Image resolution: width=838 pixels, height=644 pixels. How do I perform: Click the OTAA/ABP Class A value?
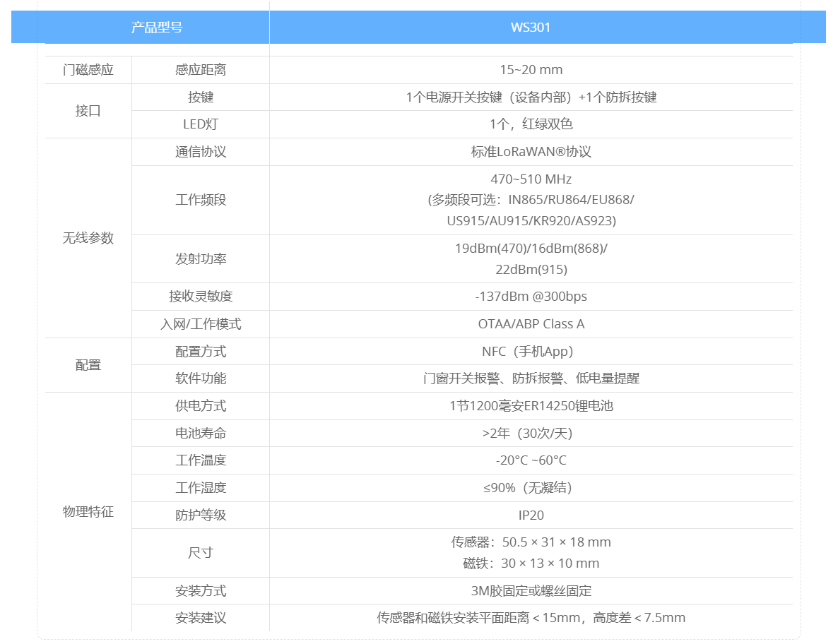tap(531, 324)
